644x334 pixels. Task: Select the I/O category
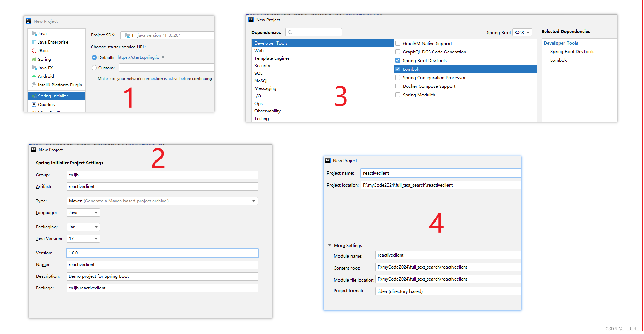point(323,96)
